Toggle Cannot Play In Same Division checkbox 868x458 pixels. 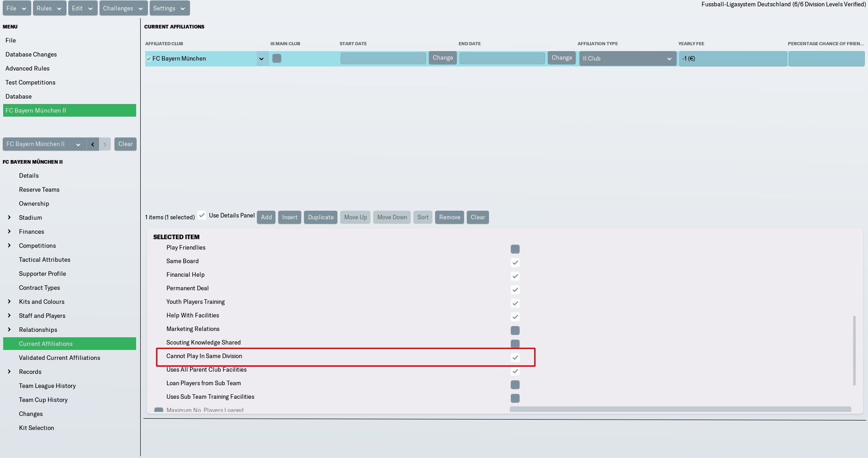pyautogui.click(x=515, y=358)
